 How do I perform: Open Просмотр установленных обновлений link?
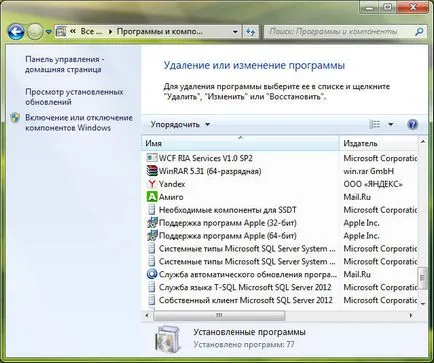pos(74,97)
